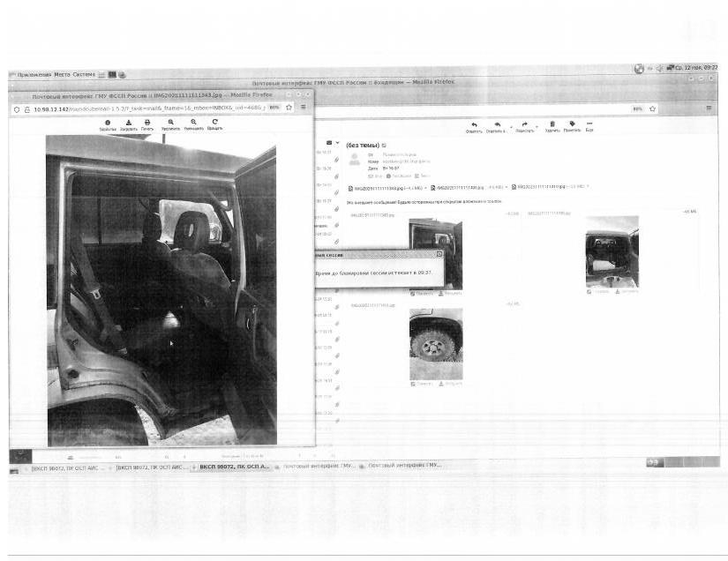Open the tire photo attachment thumbnail

[x=435, y=343]
